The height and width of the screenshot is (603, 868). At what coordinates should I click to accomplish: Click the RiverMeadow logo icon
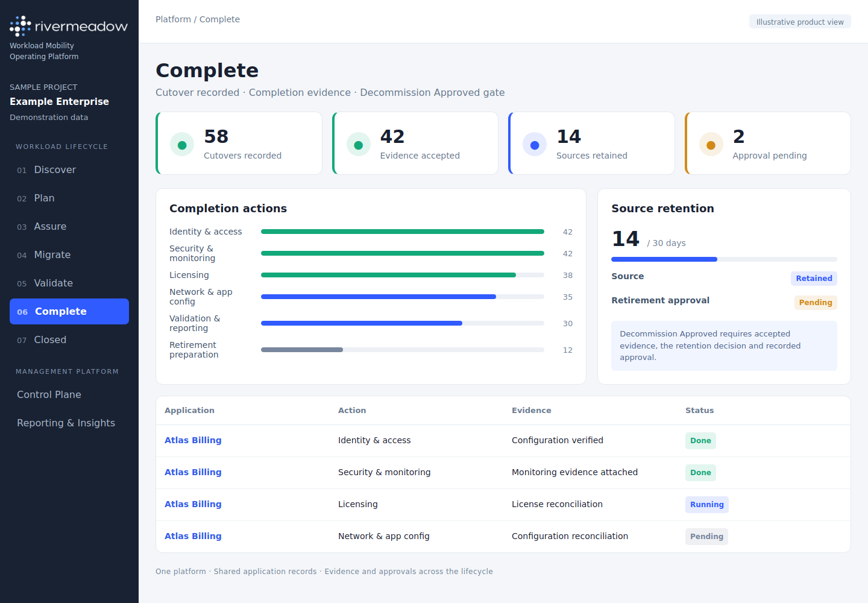point(20,26)
